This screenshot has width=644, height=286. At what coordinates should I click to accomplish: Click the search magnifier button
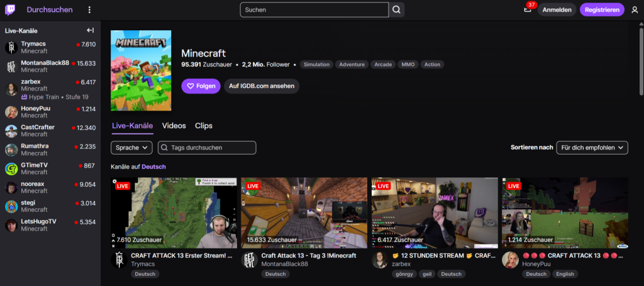pyautogui.click(x=396, y=10)
